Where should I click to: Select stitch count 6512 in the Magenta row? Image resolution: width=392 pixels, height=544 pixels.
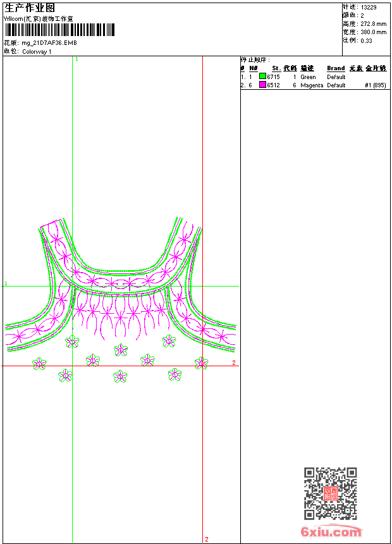tap(273, 85)
